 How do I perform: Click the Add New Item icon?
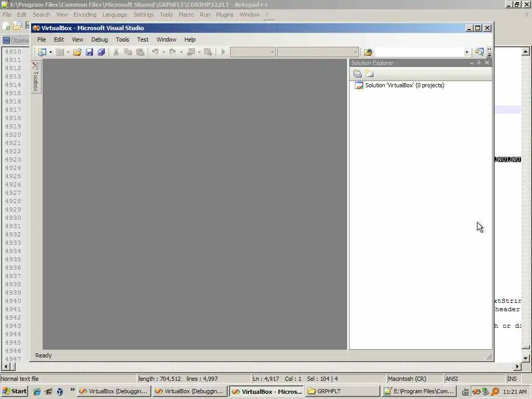tap(60, 52)
